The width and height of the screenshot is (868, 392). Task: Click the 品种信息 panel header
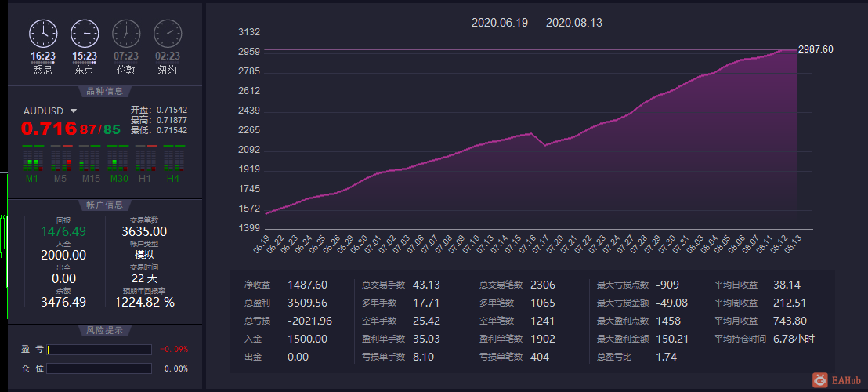(x=105, y=92)
